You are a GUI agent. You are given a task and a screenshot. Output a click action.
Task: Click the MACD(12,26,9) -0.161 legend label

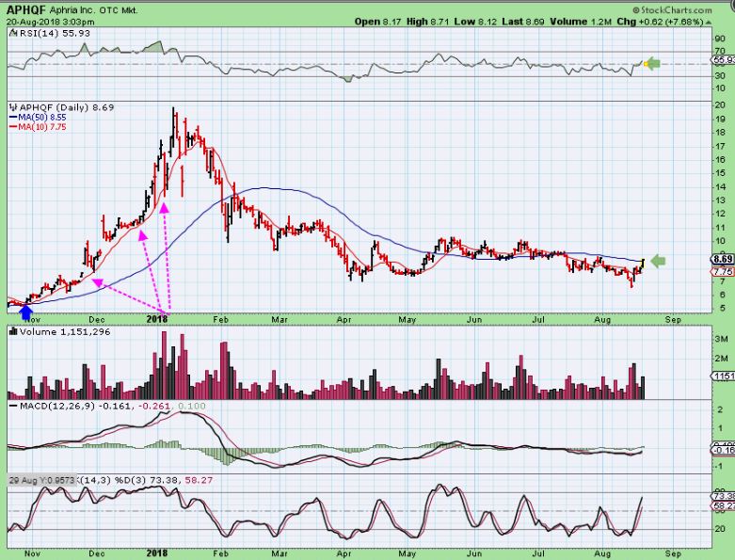(75, 406)
